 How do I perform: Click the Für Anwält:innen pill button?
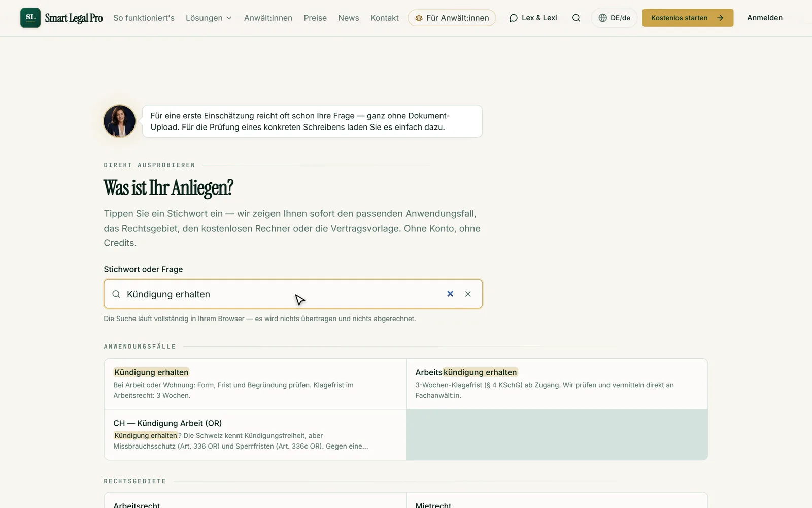[x=452, y=18]
